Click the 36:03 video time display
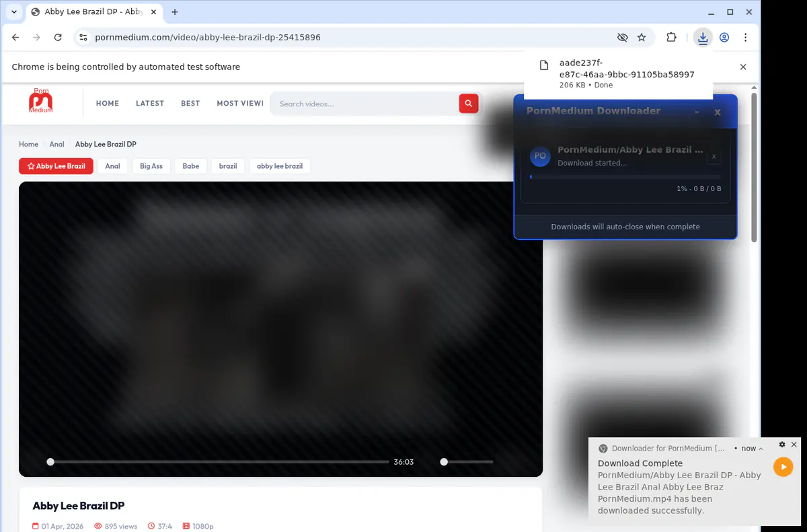807x532 pixels. 403,462
